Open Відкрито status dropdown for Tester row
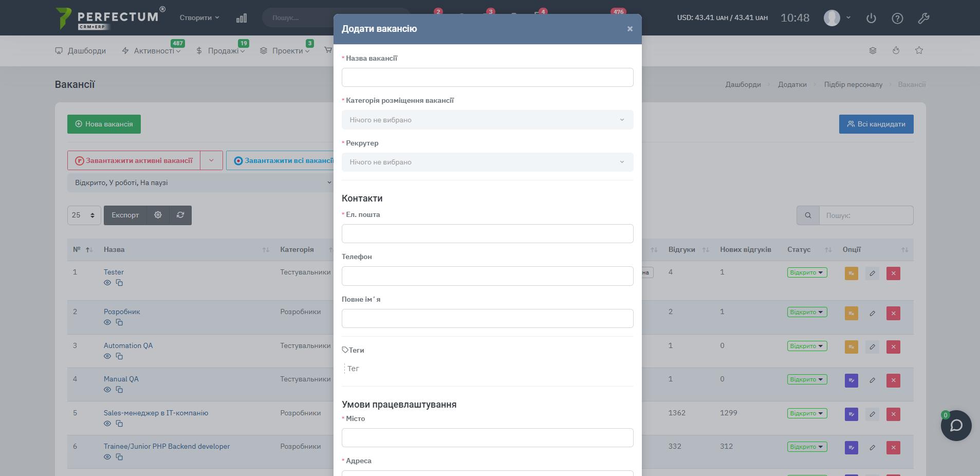 coord(807,272)
